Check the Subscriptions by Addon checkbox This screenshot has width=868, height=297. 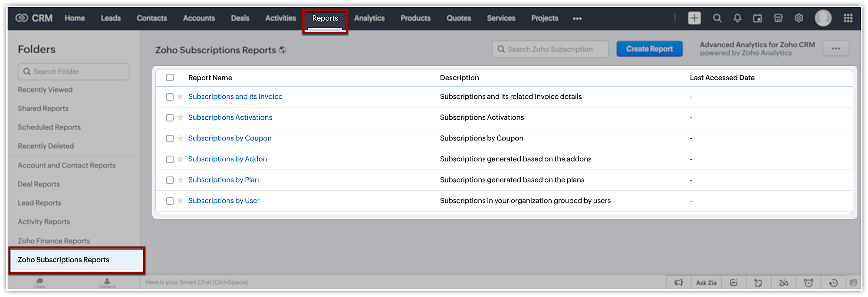pos(170,159)
